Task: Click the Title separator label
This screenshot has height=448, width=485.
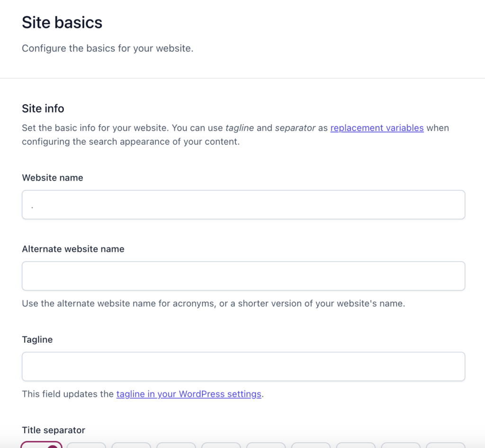Action: (54, 430)
